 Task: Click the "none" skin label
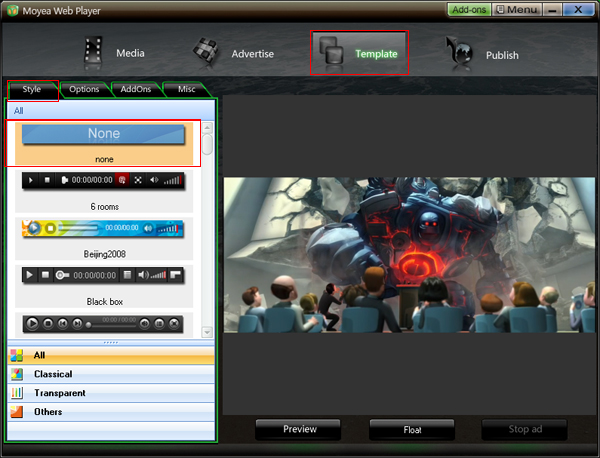104,159
